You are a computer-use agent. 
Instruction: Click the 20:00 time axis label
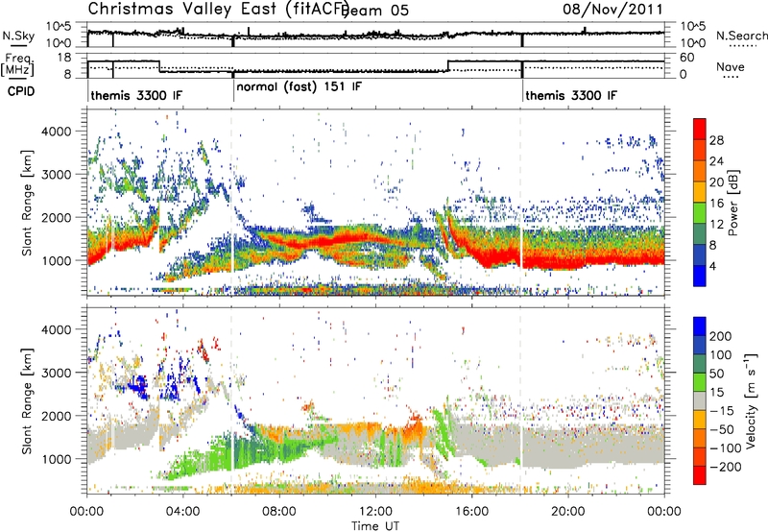[568, 512]
